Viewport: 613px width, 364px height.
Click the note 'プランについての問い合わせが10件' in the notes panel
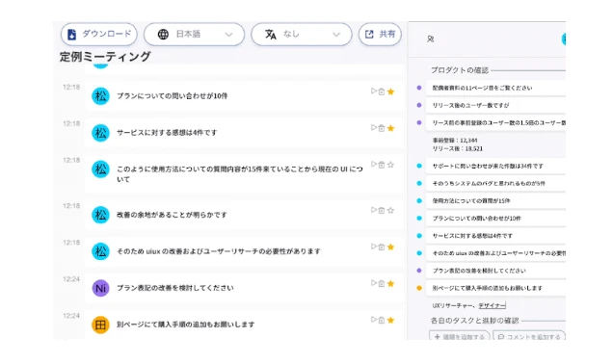click(x=495, y=219)
